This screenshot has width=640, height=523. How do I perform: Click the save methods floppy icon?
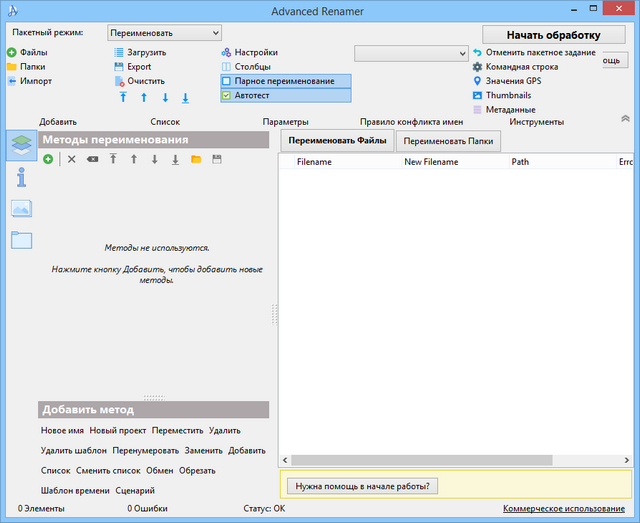[x=216, y=159]
